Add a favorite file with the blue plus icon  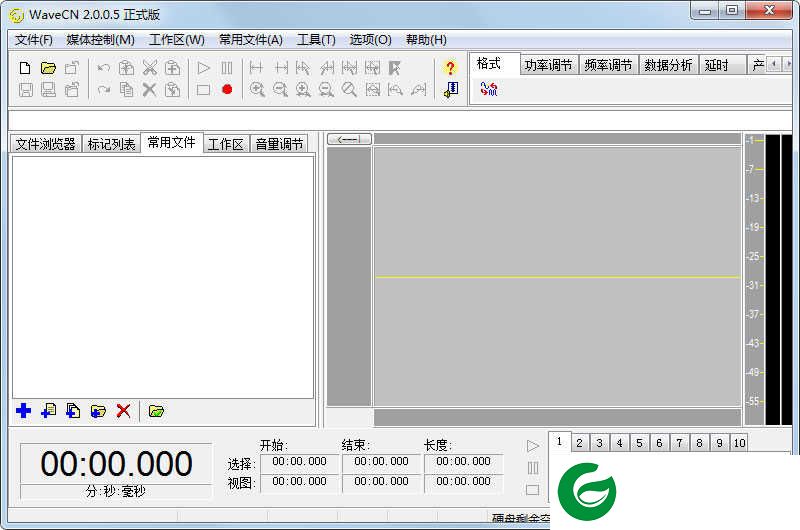(x=23, y=411)
